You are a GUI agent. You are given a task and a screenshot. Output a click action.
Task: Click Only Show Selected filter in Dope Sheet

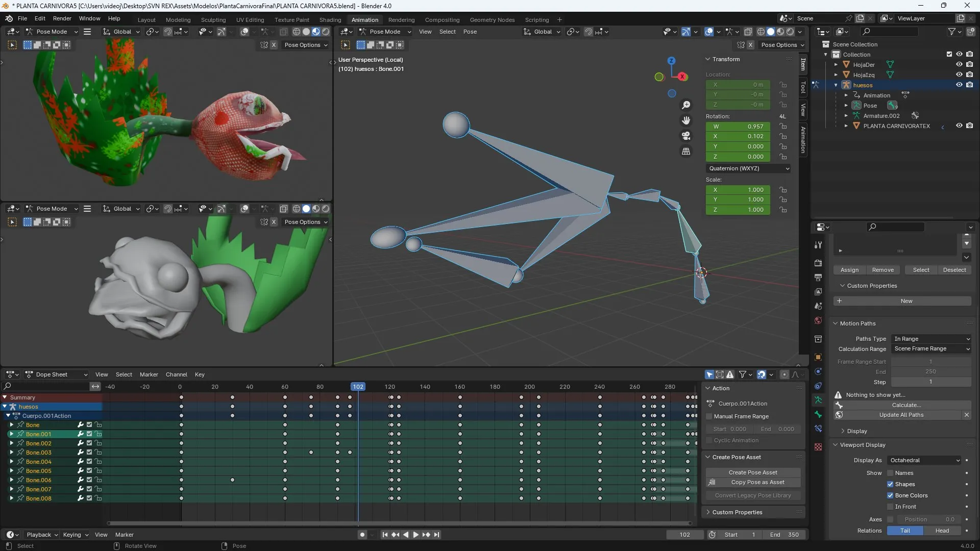pos(709,374)
